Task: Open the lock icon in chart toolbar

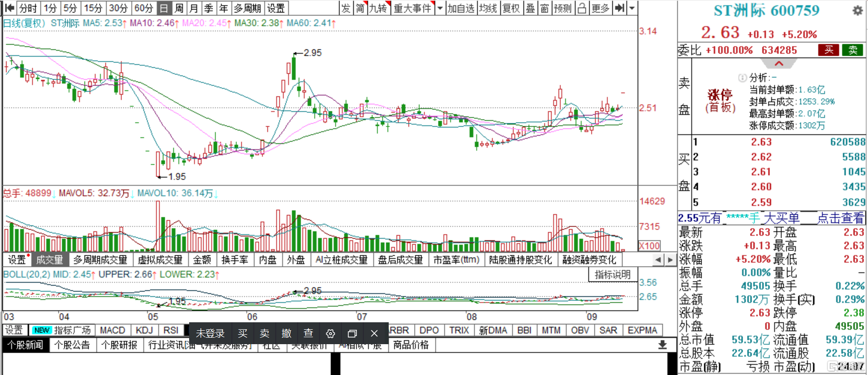Action: tap(582, 8)
